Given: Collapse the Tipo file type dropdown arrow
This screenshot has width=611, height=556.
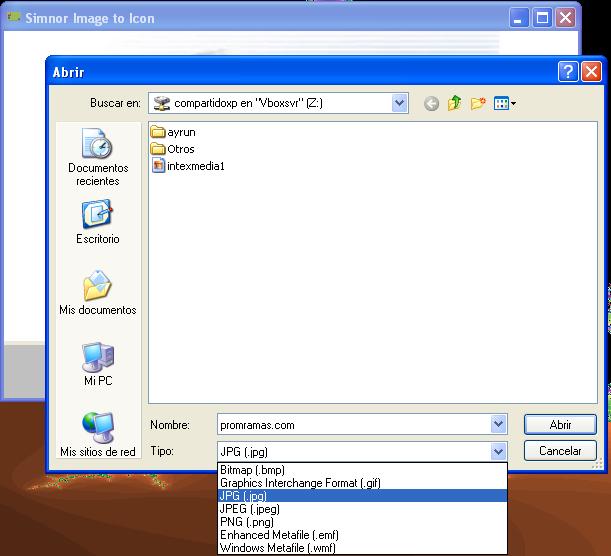Looking at the screenshot, I should [x=498, y=452].
